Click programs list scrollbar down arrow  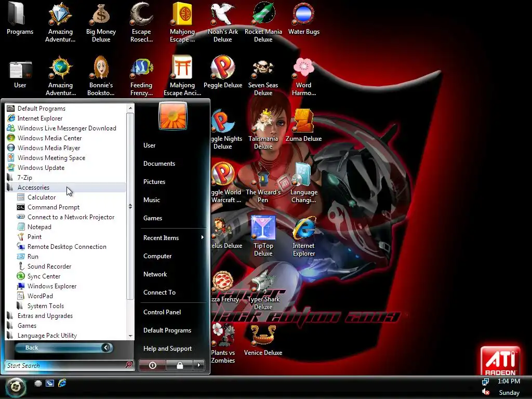tap(130, 336)
